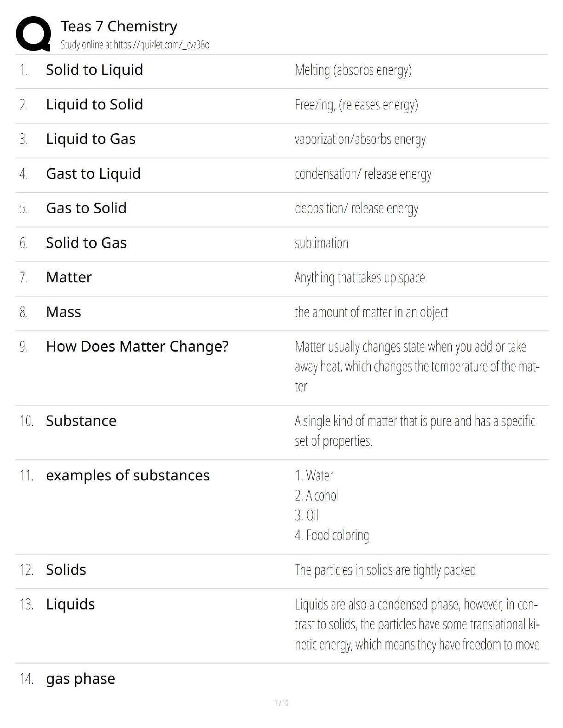Select the Teas 7 Chemistry title
The width and height of the screenshot is (563, 728).
pos(119,26)
